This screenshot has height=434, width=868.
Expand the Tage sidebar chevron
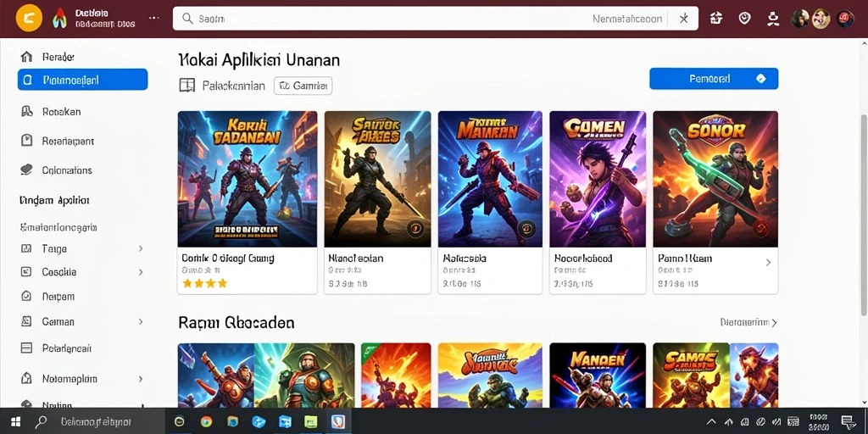click(x=141, y=248)
